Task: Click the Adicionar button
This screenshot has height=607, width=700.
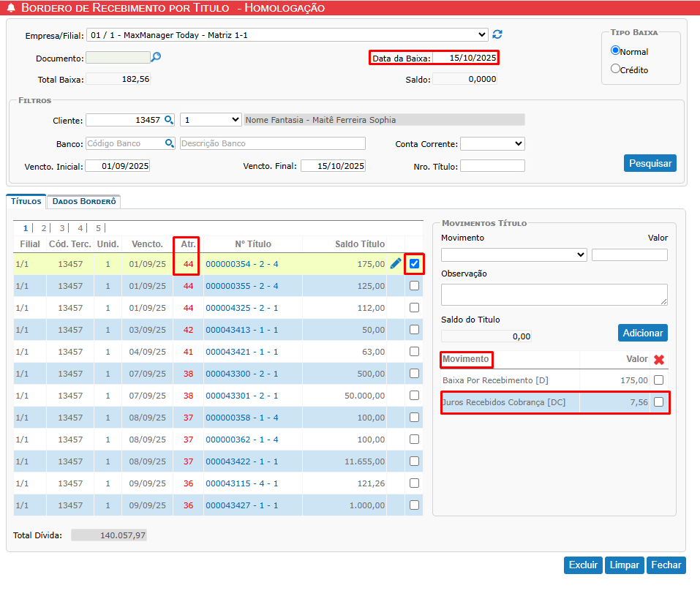Action: [642, 333]
